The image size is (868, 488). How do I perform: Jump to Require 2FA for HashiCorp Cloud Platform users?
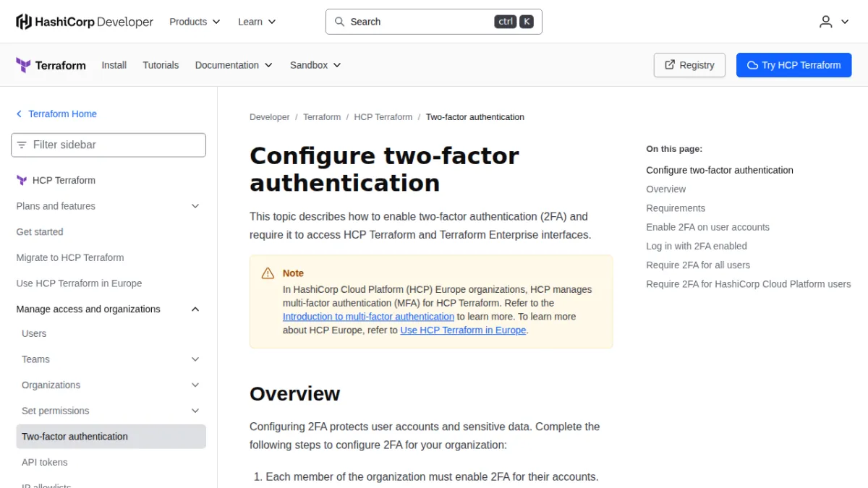coord(749,284)
